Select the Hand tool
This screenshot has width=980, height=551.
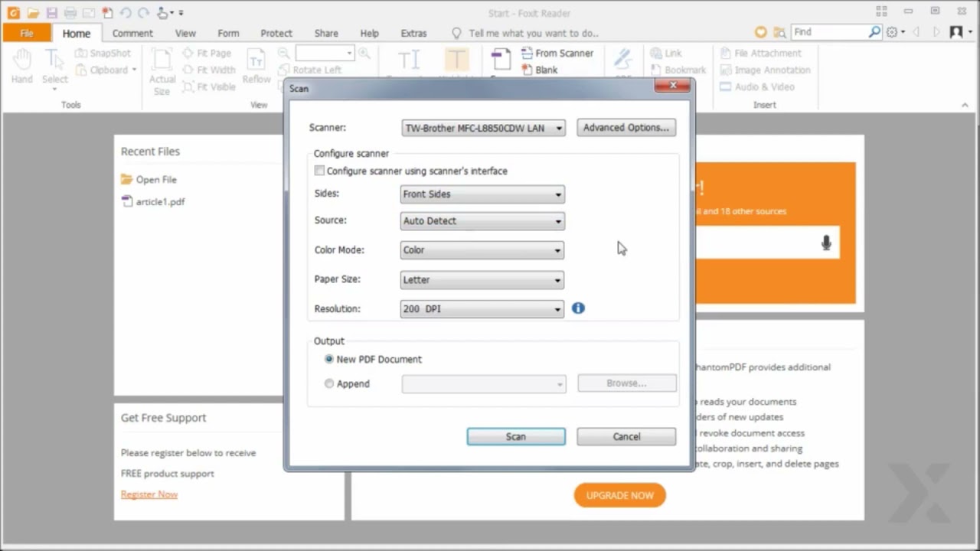22,66
